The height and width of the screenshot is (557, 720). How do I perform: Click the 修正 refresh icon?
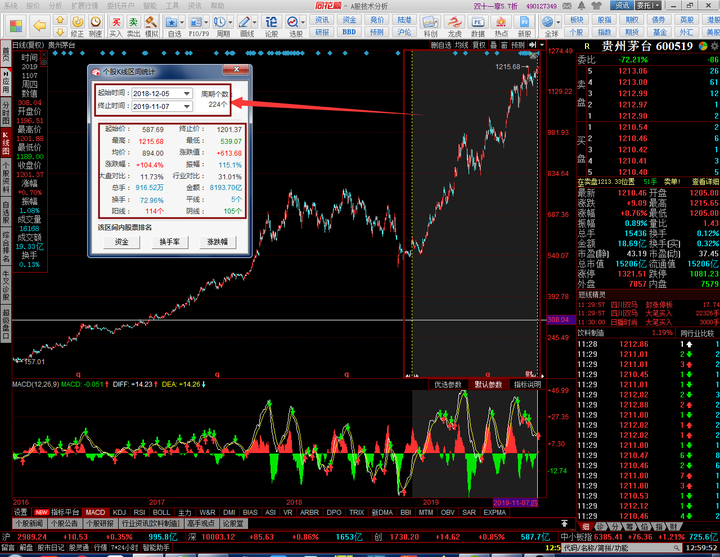[x=77, y=22]
